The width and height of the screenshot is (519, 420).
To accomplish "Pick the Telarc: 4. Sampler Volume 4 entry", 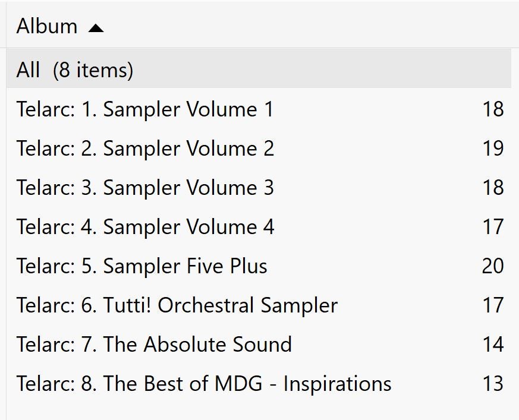I will click(145, 227).
